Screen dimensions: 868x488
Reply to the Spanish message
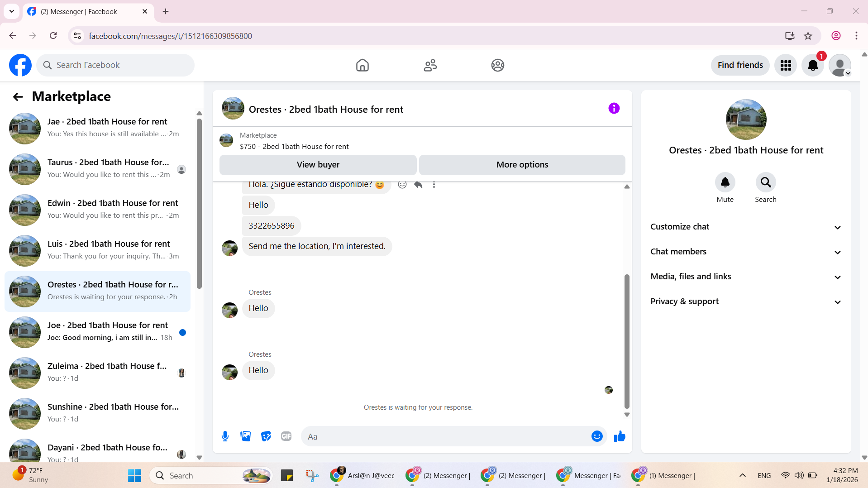pos(418,184)
